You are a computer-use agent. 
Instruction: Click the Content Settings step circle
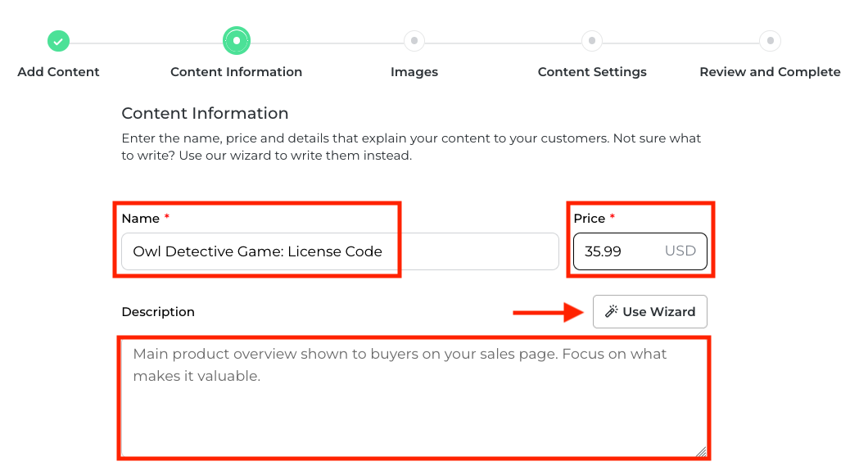pyautogui.click(x=592, y=40)
